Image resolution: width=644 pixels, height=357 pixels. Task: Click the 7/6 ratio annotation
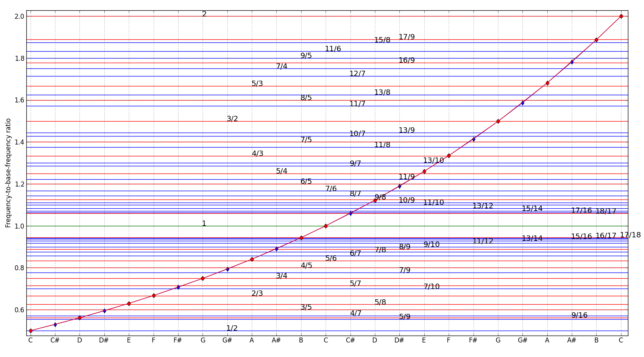click(331, 189)
